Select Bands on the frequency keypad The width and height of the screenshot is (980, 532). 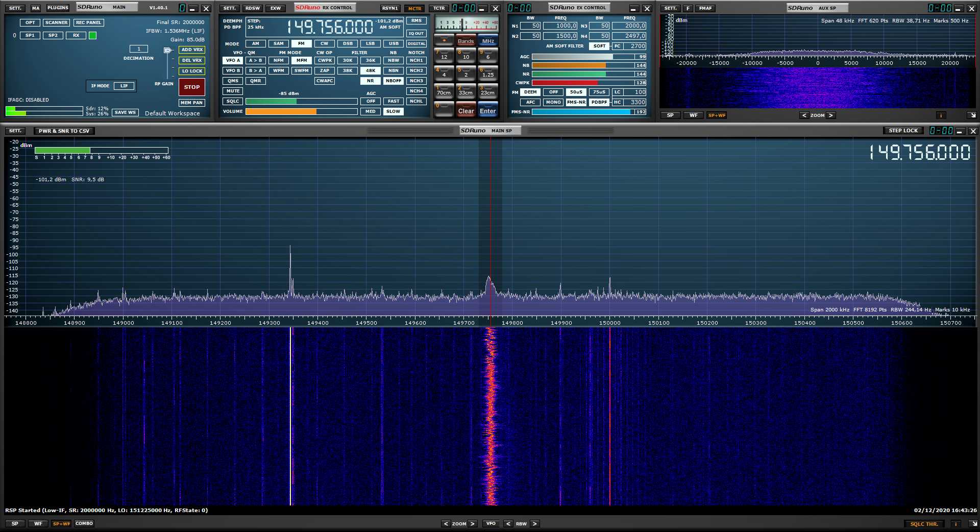(x=465, y=41)
